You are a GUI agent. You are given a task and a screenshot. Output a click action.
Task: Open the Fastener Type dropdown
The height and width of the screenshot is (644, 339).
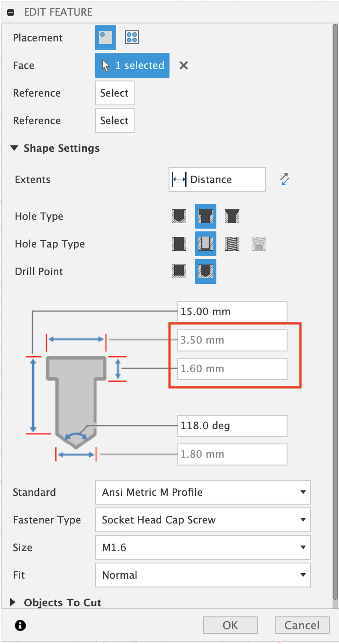tap(203, 520)
